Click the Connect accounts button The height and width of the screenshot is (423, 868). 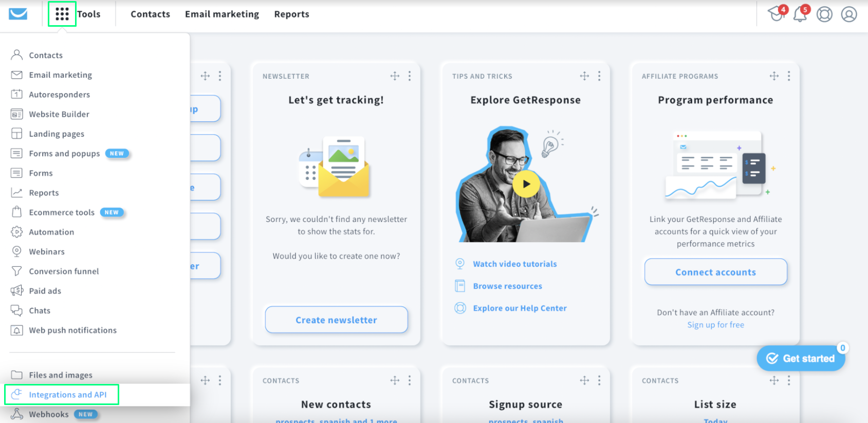tap(715, 272)
